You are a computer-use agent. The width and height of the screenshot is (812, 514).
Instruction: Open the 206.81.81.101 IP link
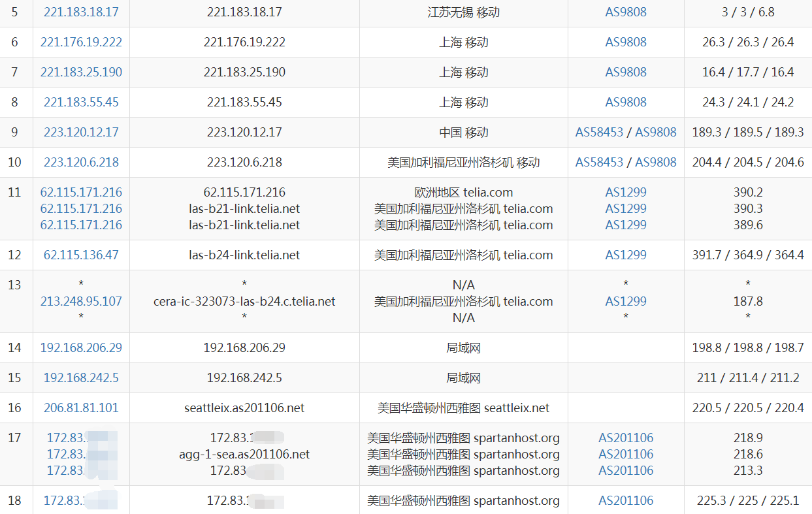pos(81,408)
